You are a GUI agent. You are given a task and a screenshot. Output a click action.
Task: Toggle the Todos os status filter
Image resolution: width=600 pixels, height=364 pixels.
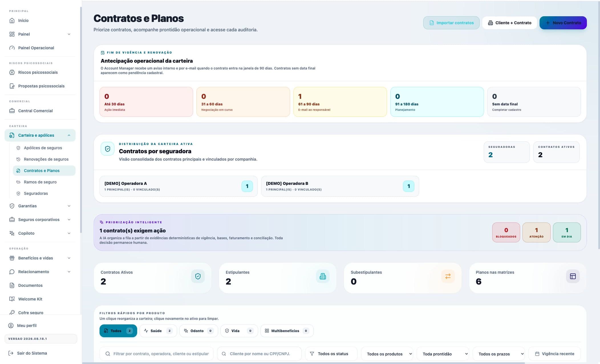(331, 354)
